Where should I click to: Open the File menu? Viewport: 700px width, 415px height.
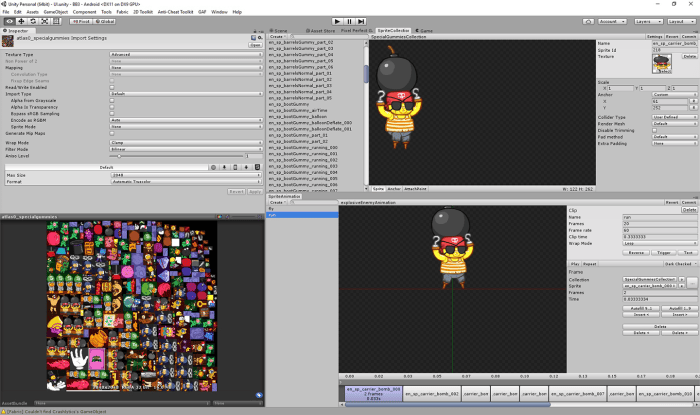[x=6, y=12]
